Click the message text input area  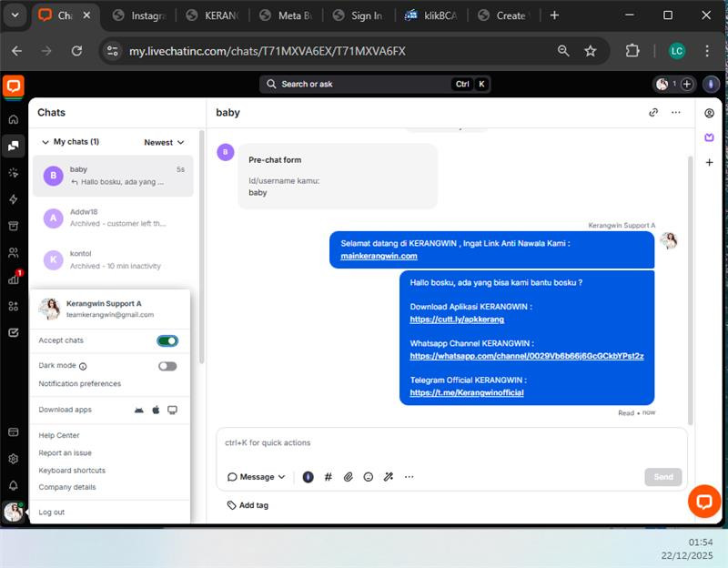click(451, 443)
